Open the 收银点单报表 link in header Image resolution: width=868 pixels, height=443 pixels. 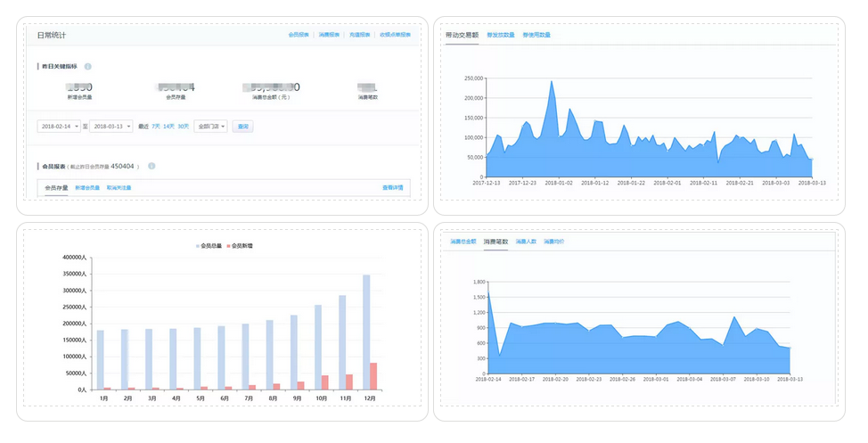(x=396, y=35)
